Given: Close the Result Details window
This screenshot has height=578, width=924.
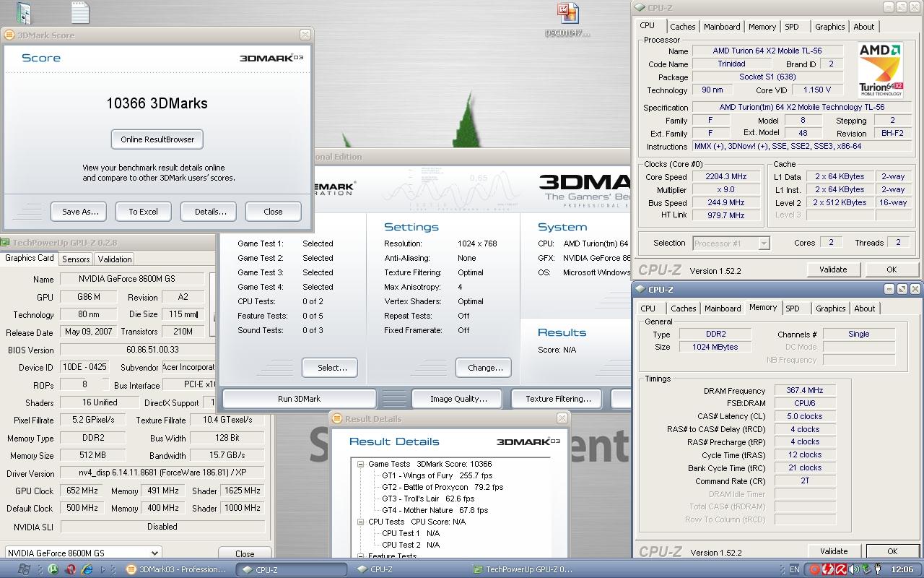Looking at the screenshot, I should pyautogui.click(x=562, y=418).
